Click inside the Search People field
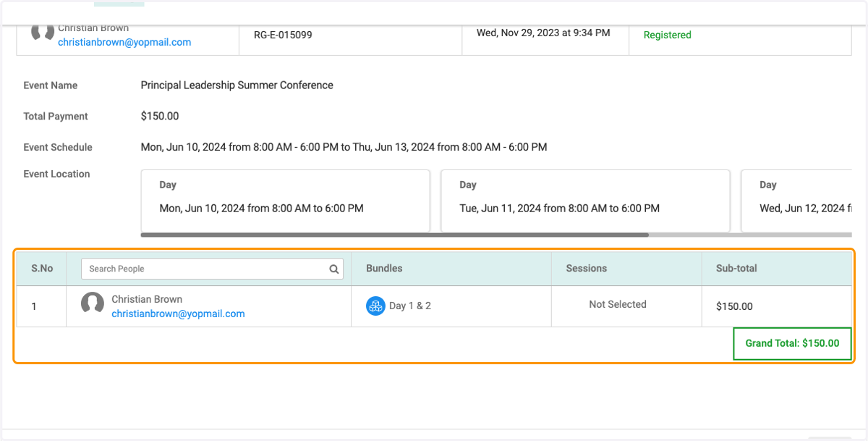The image size is (868, 441). (x=212, y=269)
